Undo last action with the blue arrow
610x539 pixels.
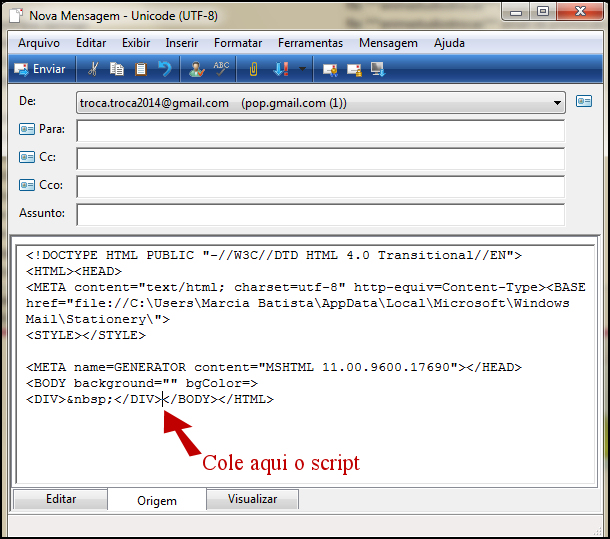pyautogui.click(x=165, y=69)
